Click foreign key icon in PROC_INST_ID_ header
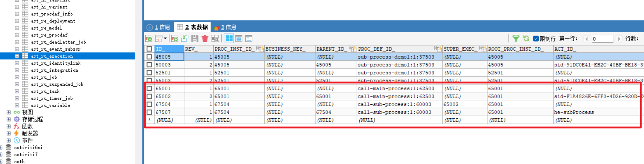 pos(260,49)
